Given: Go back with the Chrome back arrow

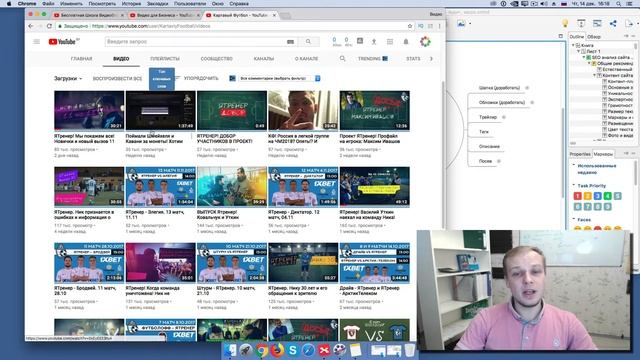Looking at the screenshot, I should pyautogui.click(x=31, y=26).
